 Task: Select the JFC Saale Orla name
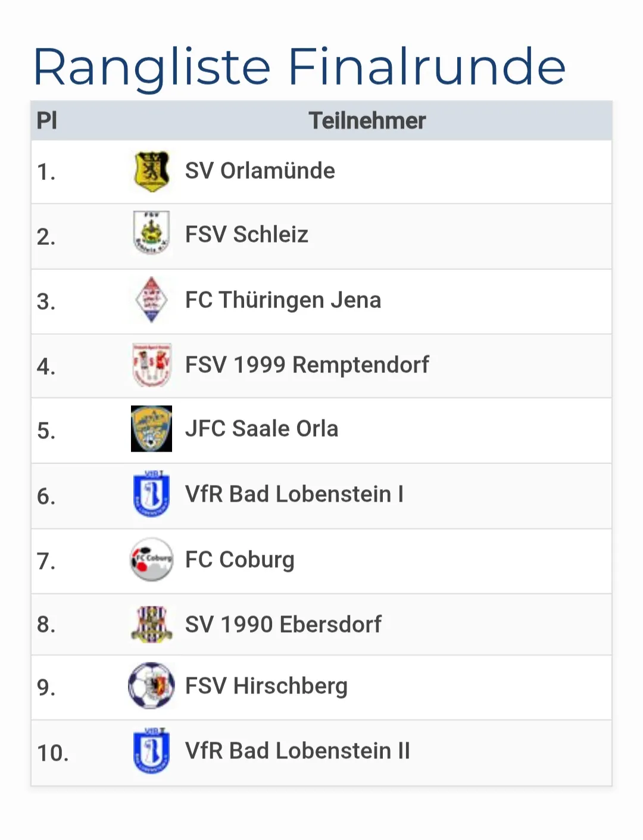click(261, 429)
